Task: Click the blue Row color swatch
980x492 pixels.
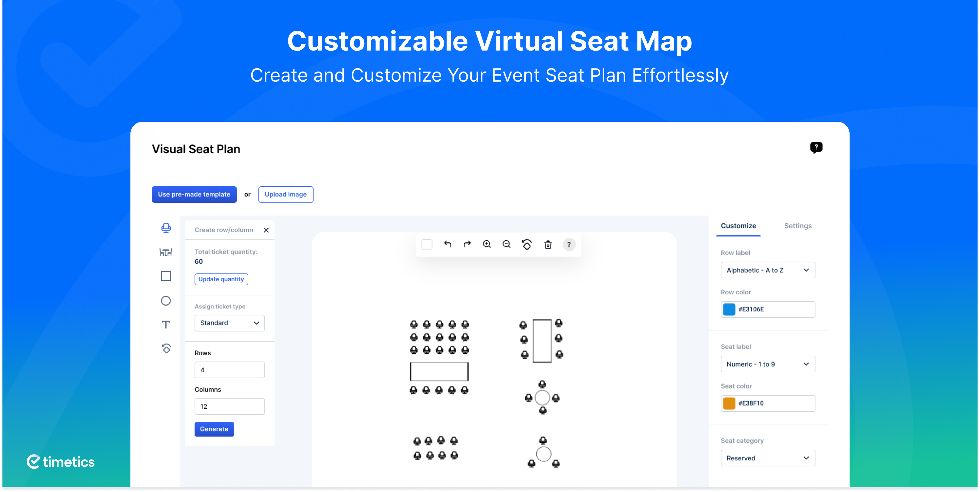Action: point(729,309)
